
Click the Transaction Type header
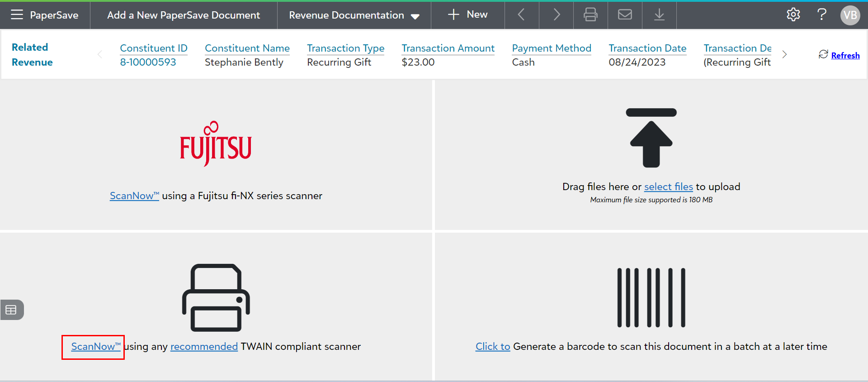[x=346, y=48]
